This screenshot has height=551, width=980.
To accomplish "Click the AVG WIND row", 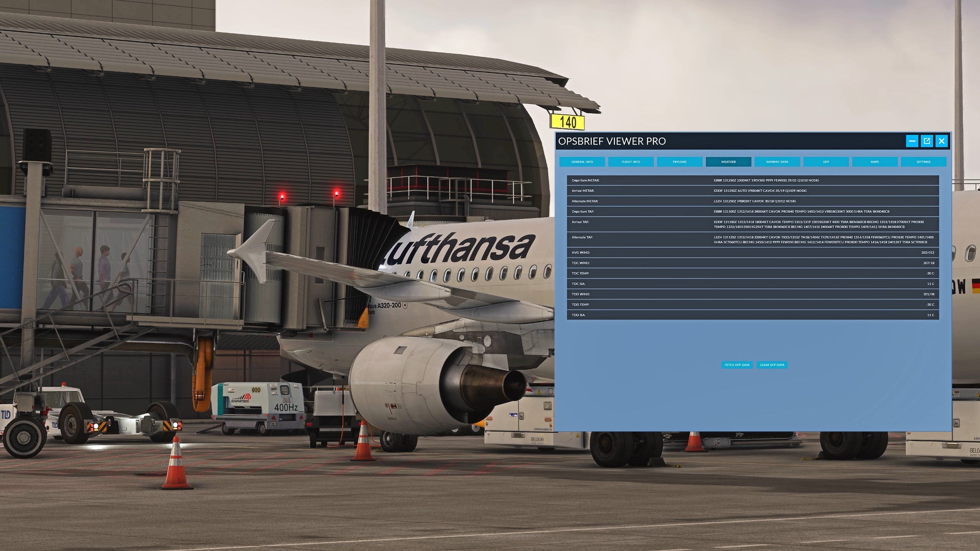I will pos(753,253).
